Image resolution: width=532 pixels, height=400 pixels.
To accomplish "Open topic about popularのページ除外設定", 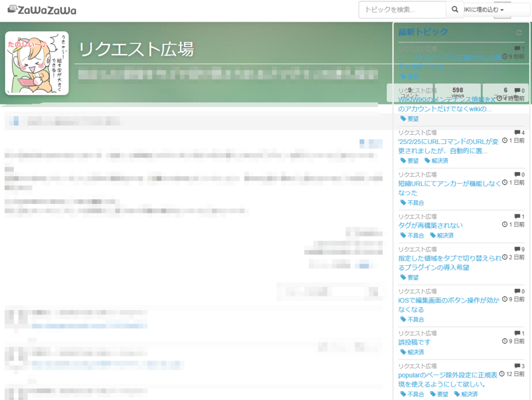I will (x=448, y=380).
